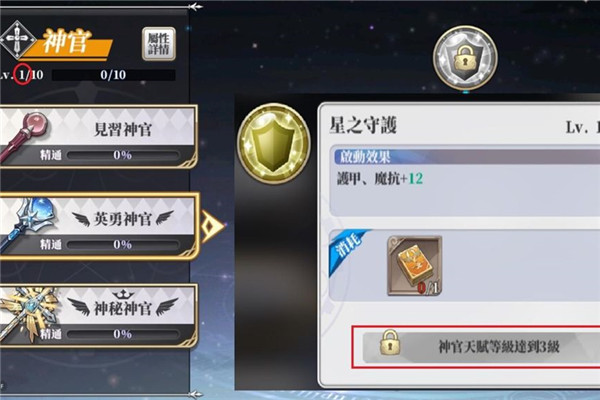Screen dimensions: 600x400
Task: Click the 神秘神官 精通 0% progress bar
Action: coord(123,334)
